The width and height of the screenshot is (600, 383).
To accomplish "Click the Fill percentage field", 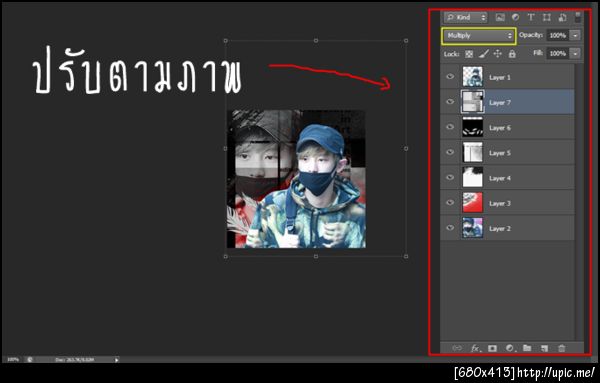I will coord(558,54).
